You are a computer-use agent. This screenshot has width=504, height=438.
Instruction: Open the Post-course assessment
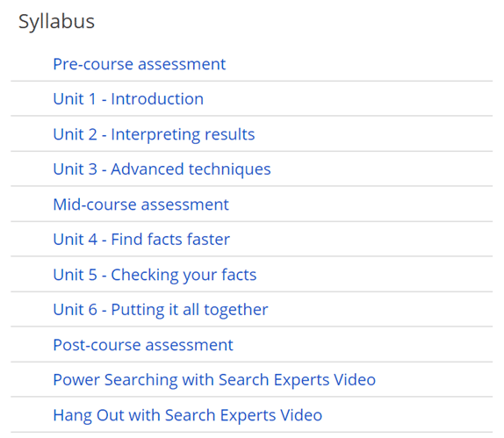pyautogui.click(x=143, y=345)
